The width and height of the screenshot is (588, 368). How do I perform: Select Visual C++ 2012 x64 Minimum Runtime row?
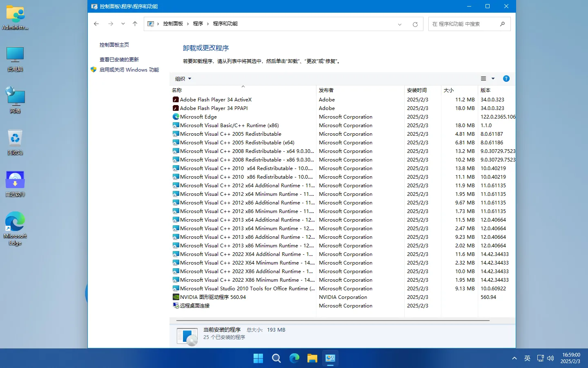(x=343, y=194)
